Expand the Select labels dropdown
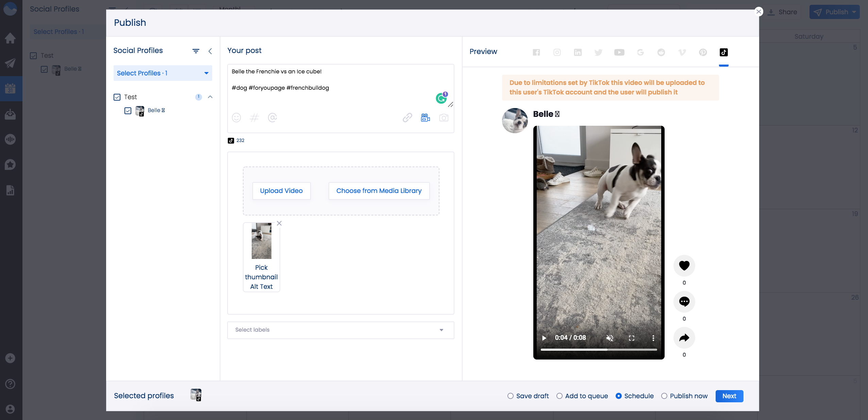Image resolution: width=868 pixels, height=420 pixels. point(340,330)
